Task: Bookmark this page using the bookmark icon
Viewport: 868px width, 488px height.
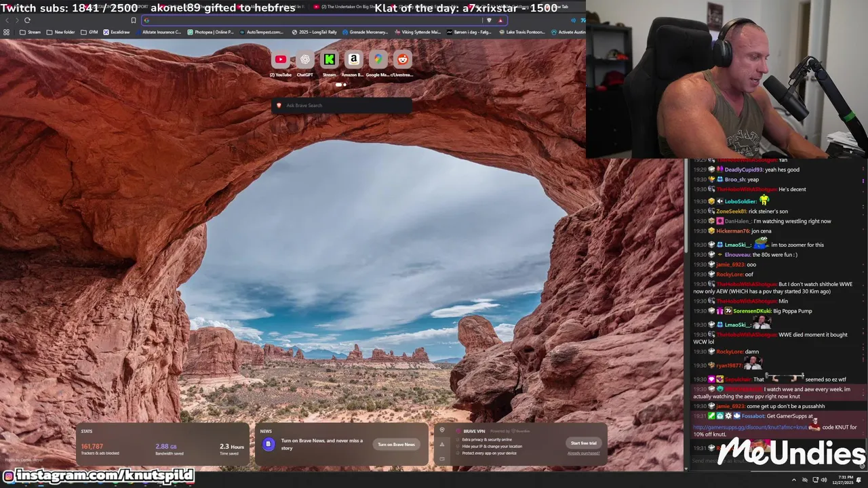Action: pyautogui.click(x=134, y=20)
